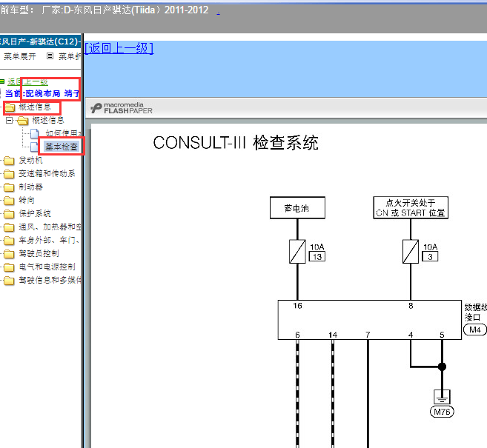This screenshot has height=448, width=487.
Task: Open the 电气和电源控制 category
Action: coord(47,267)
